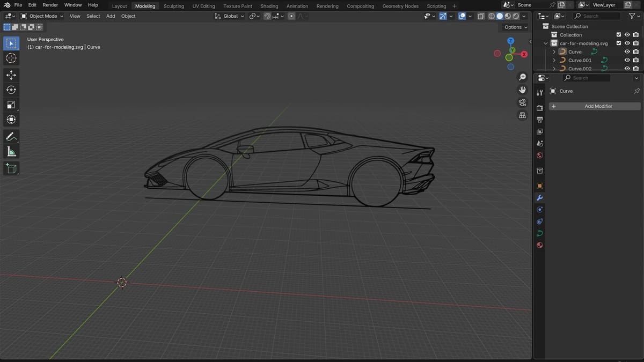Select the Cursor tool
This screenshot has height=362, width=644.
tap(11, 58)
